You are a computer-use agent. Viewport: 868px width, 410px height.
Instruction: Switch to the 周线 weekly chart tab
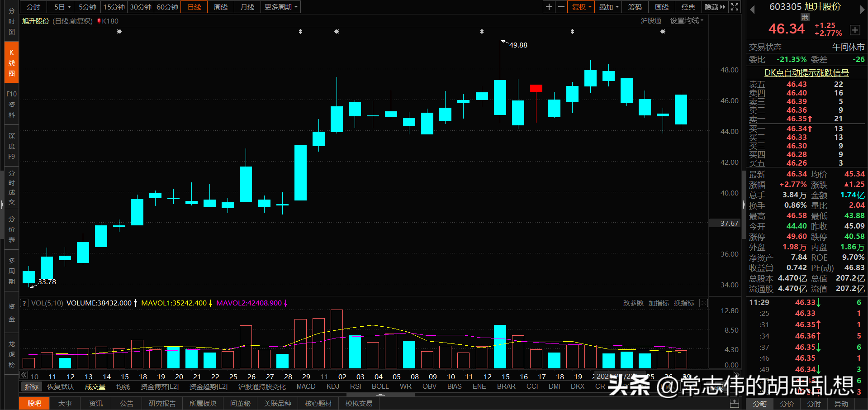pos(220,7)
